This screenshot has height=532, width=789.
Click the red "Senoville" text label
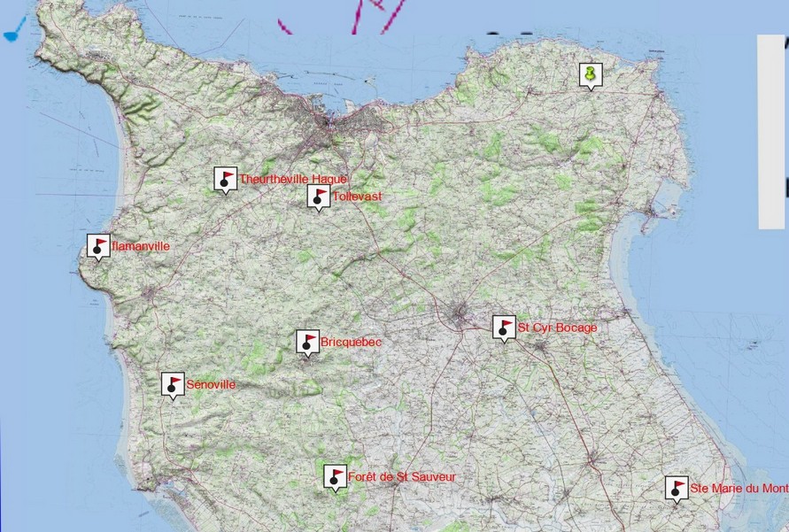pyautogui.click(x=211, y=384)
